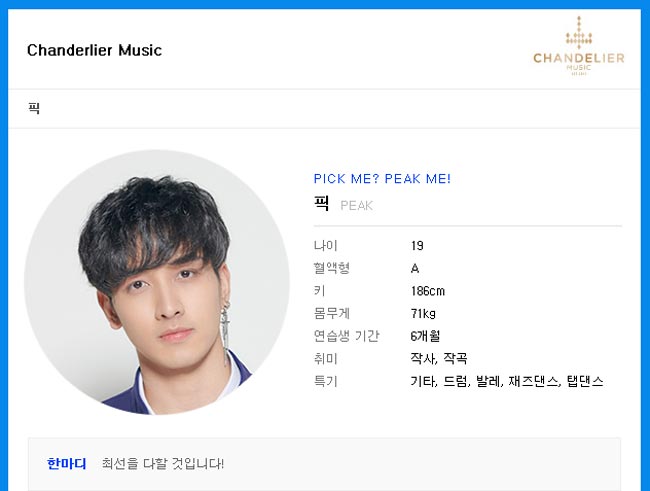
Task: Click the 186cm height value
Action: [428, 291]
